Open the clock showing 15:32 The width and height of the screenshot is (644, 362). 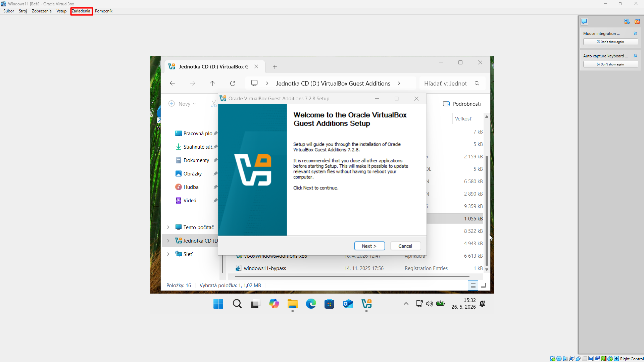coord(463,304)
